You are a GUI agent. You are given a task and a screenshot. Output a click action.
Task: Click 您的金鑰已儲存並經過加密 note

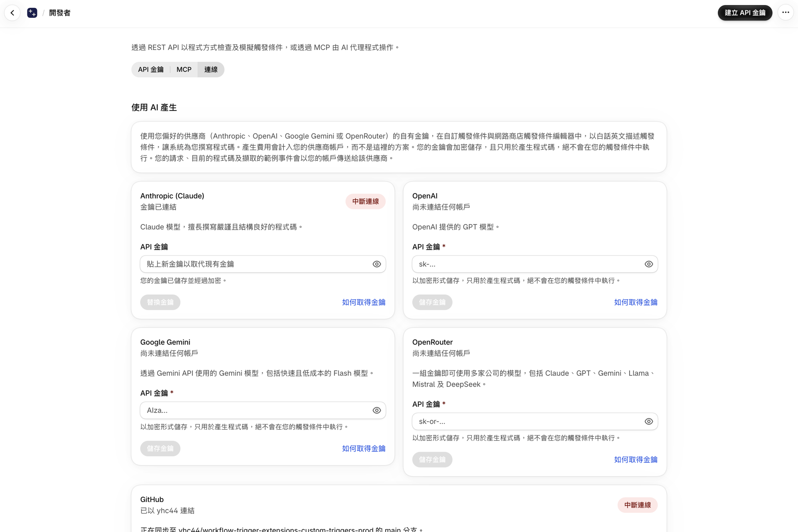coord(183,281)
